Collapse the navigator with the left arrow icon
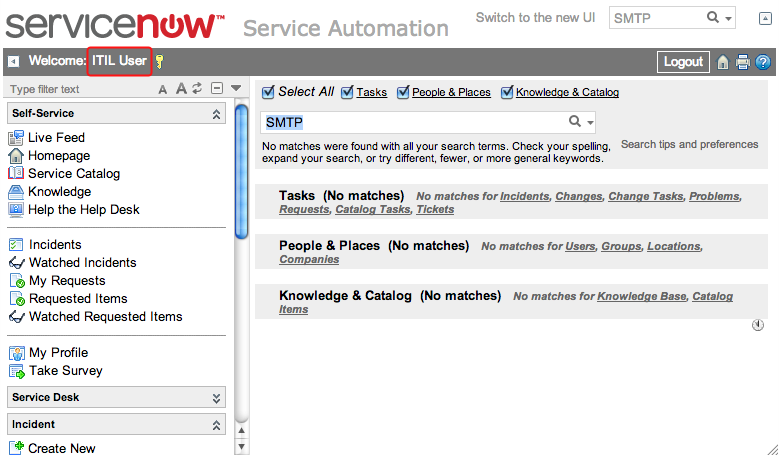Image resolution: width=779 pixels, height=456 pixels. pyautogui.click(x=14, y=61)
